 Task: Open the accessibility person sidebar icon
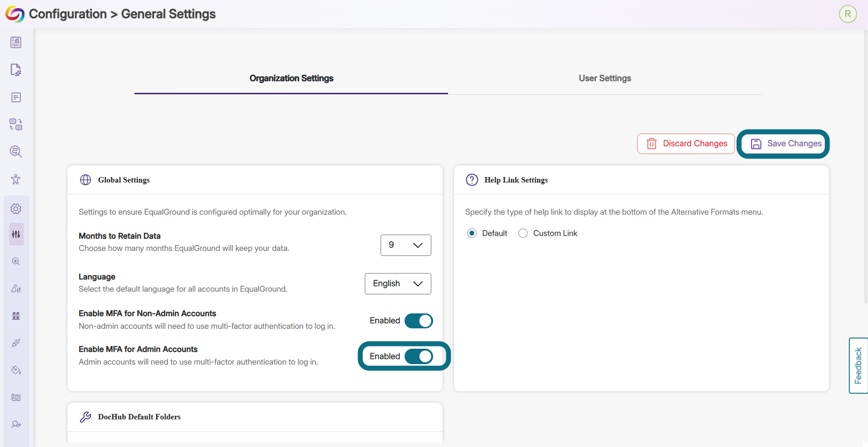[x=16, y=179]
